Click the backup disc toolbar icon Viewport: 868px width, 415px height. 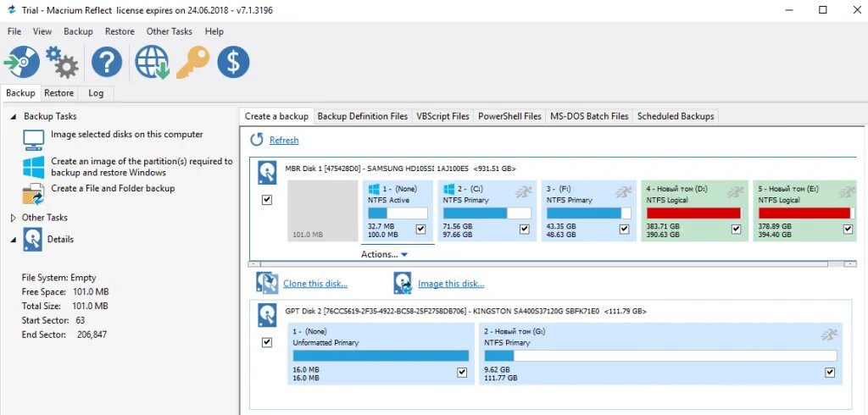point(21,62)
